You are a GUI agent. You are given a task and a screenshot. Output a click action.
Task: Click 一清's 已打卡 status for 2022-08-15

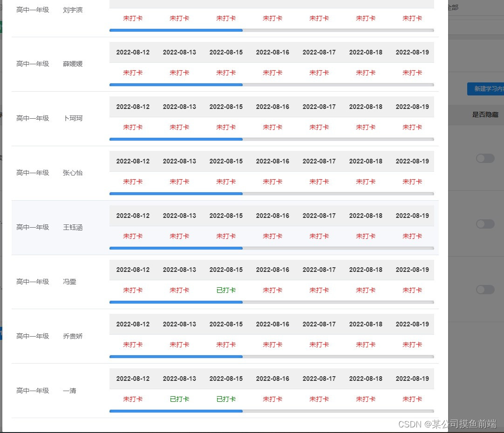pos(226,399)
